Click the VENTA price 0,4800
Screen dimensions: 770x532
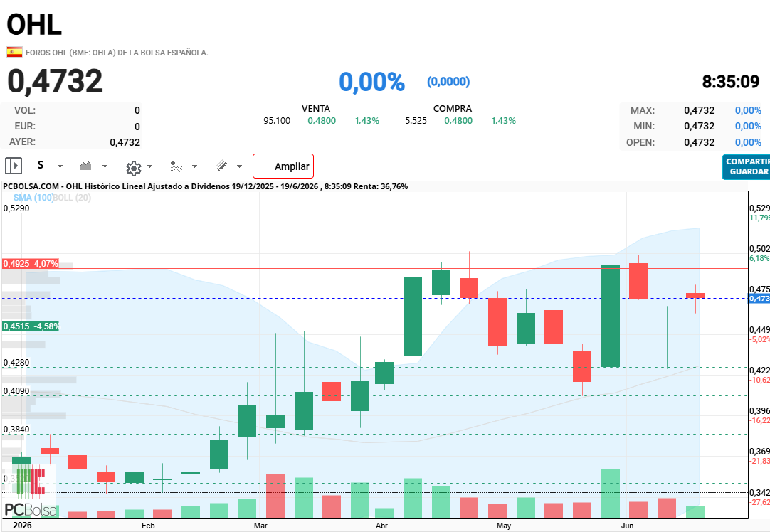(322, 121)
